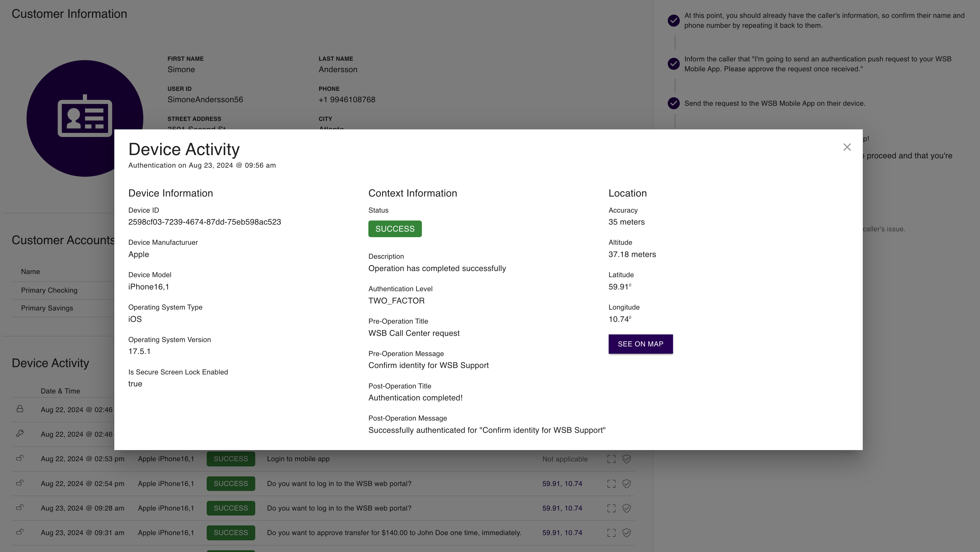Viewport: 980px width, 552px height.
Task: Click the locked padlock icon on the first activity row
Action: click(x=20, y=409)
